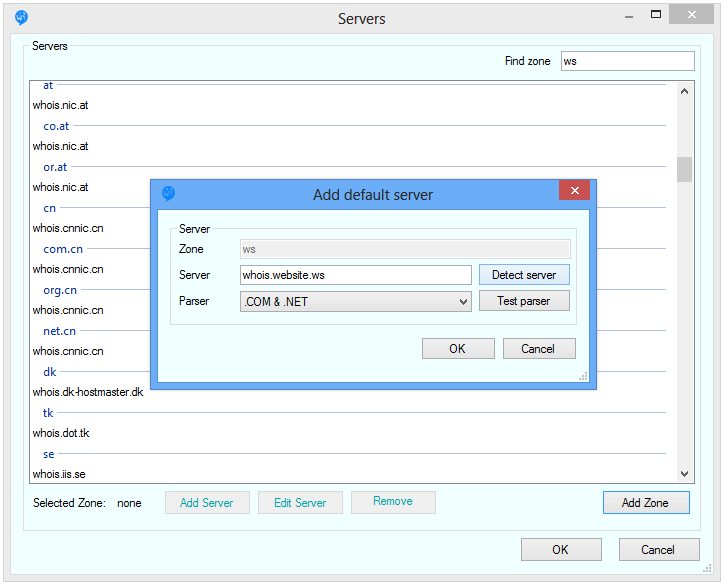The height and width of the screenshot is (585, 724).
Task: Select whois.nic.at under the co.at zone
Action: pos(60,146)
